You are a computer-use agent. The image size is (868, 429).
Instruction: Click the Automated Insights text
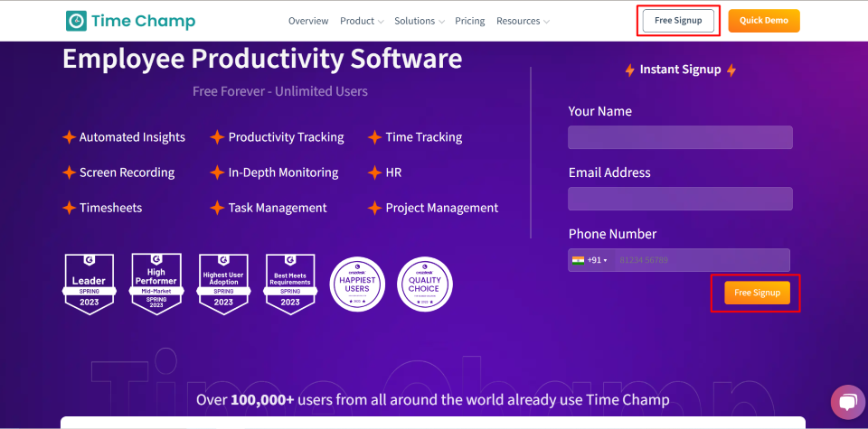point(132,137)
